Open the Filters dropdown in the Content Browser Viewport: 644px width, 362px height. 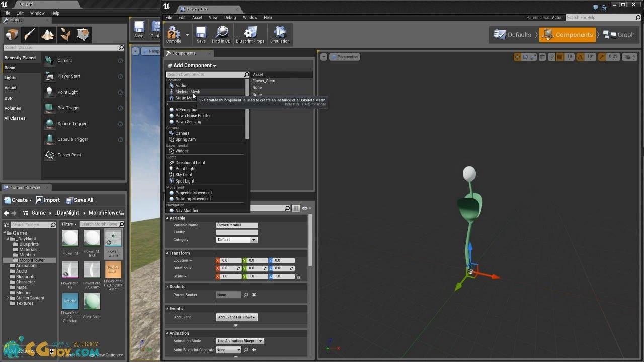coord(69,224)
